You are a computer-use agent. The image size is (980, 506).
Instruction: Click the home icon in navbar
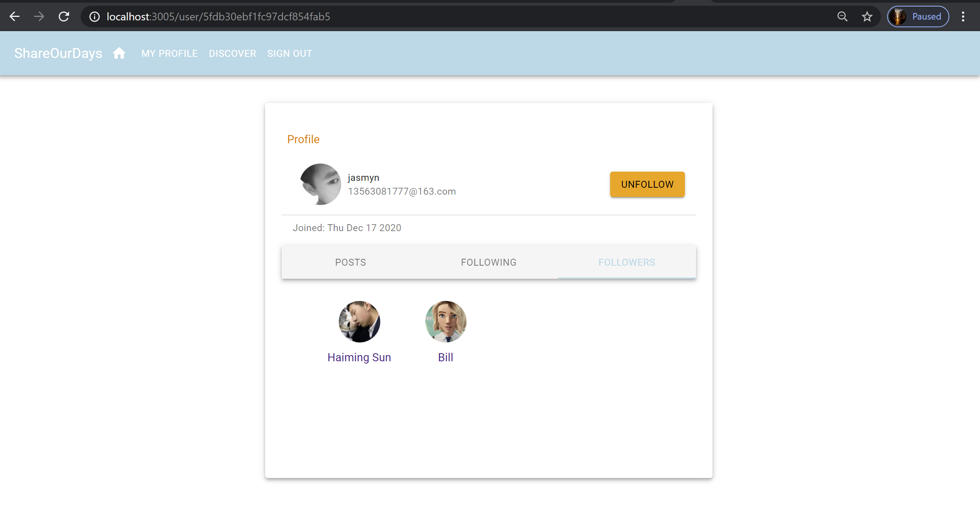[119, 53]
